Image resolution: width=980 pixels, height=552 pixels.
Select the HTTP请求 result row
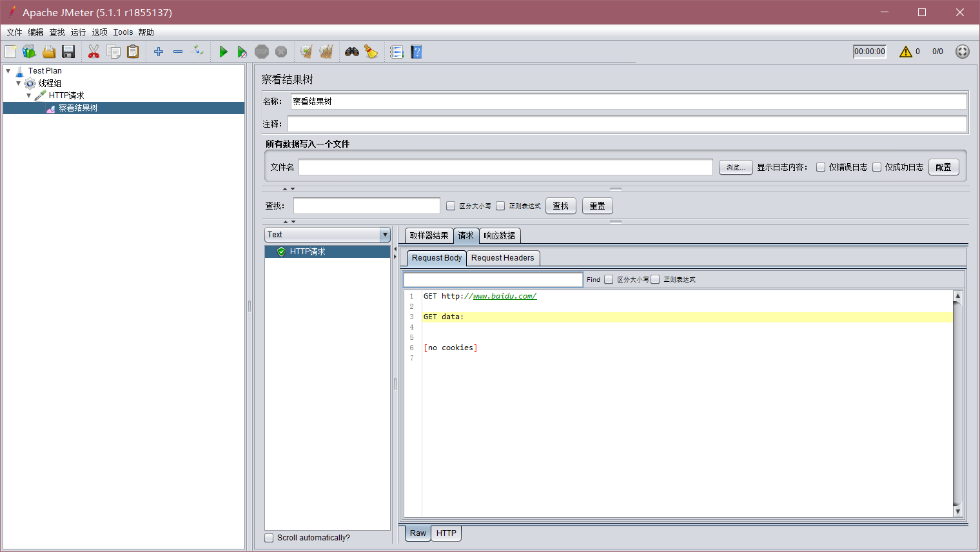tap(328, 251)
